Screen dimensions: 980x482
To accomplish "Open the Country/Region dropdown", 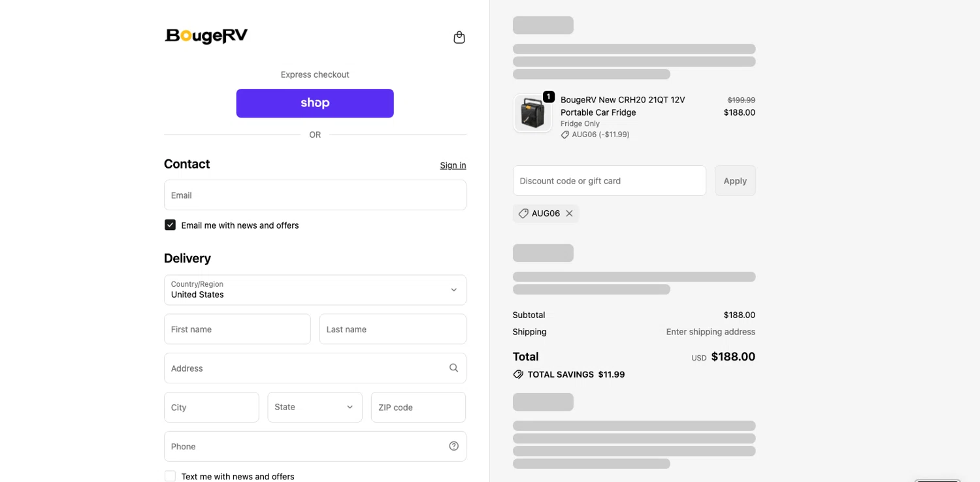I will [x=315, y=290].
